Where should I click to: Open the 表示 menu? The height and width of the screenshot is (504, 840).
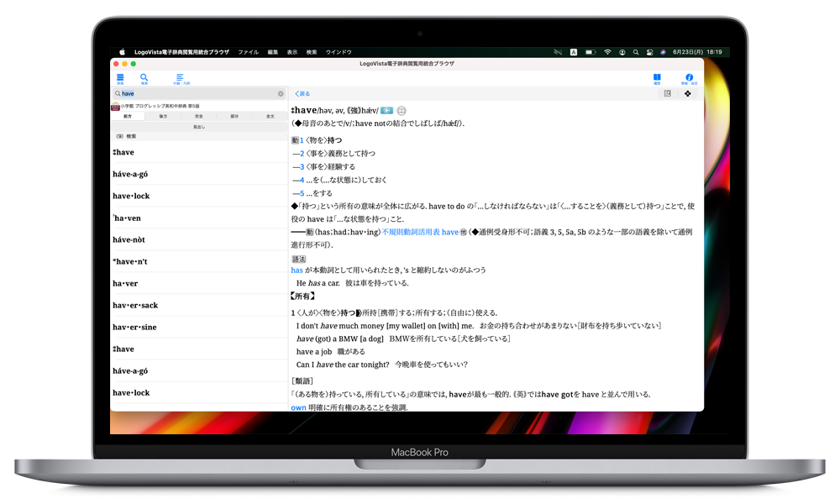(292, 52)
